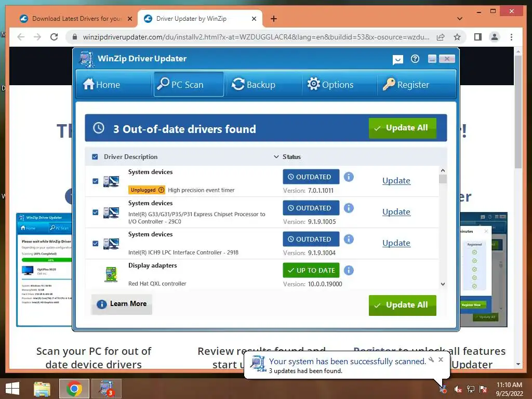Update the ICH9 LPC Interface Controller driver

point(396,243)
